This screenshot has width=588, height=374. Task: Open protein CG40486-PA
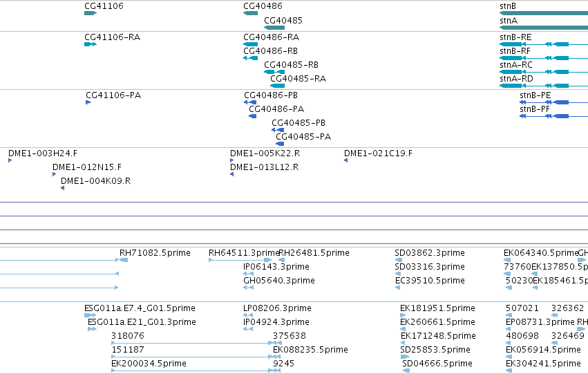(x=276, y=109)
